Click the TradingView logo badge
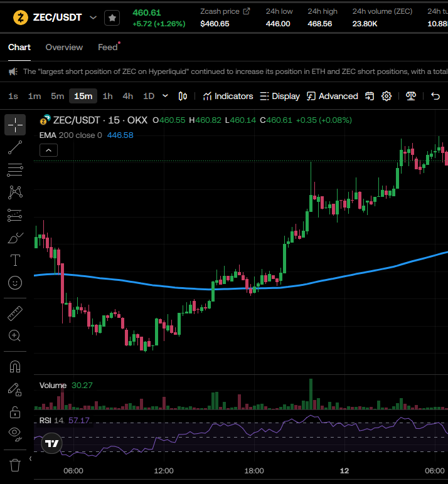This screenshot has height=484, width=448. pos(51,444)
